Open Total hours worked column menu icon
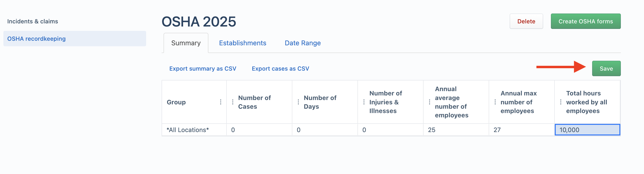Viewport: 644px width, 174px height. tap(561, 102)
